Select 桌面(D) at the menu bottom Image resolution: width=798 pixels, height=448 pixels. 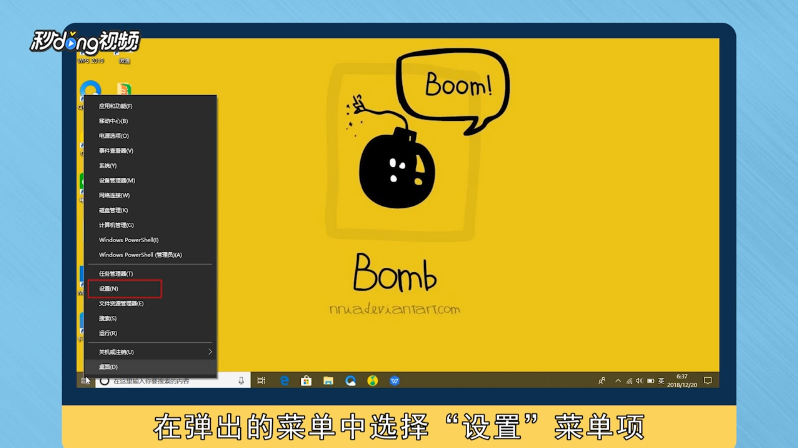[x=151, y=367]
